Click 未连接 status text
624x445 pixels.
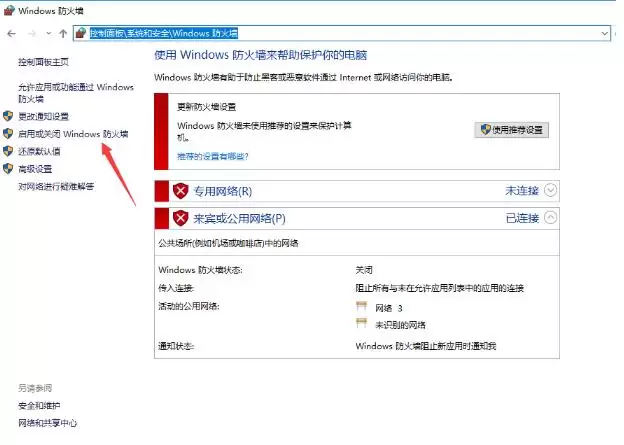coord(522,191)
